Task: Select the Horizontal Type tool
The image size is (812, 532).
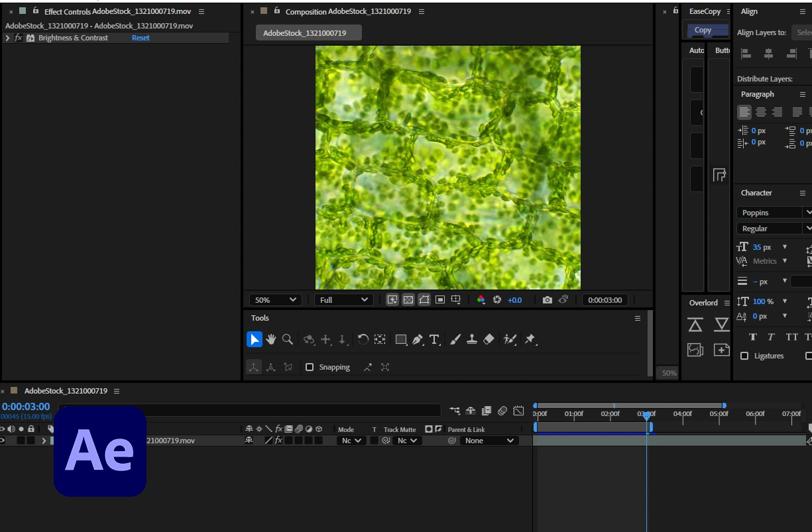Action: tap(434, 339)
